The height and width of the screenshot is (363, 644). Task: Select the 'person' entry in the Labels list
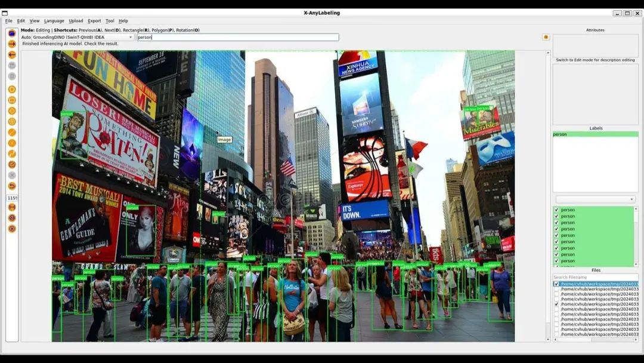596,134
